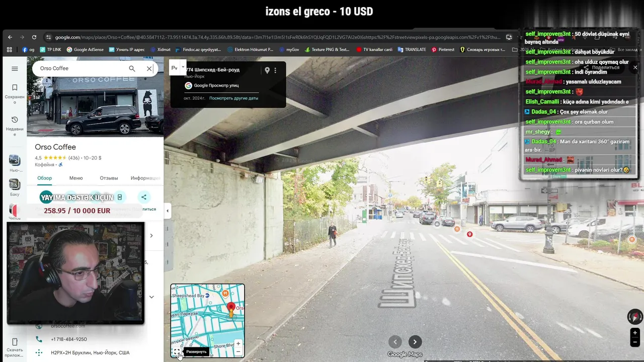644x362 pixels.
Task: Open Recents history in sidebar
Action: tap(15, 126)
